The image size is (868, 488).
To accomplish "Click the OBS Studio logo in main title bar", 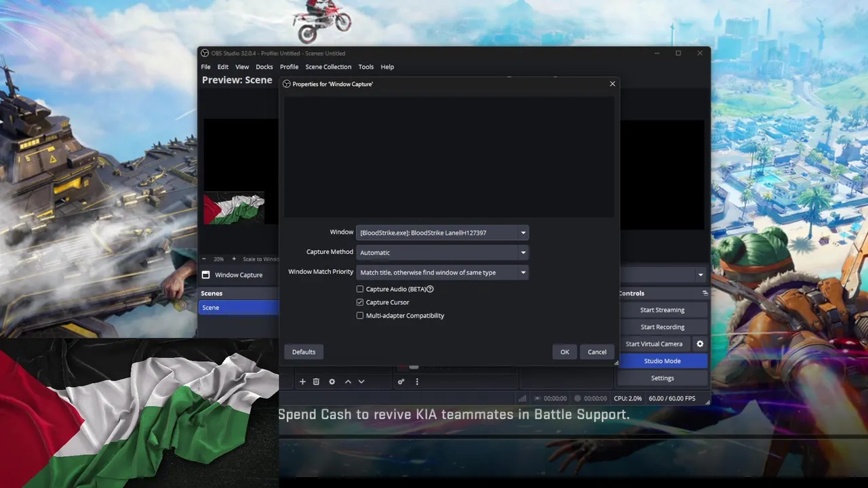I will [205, 53].
